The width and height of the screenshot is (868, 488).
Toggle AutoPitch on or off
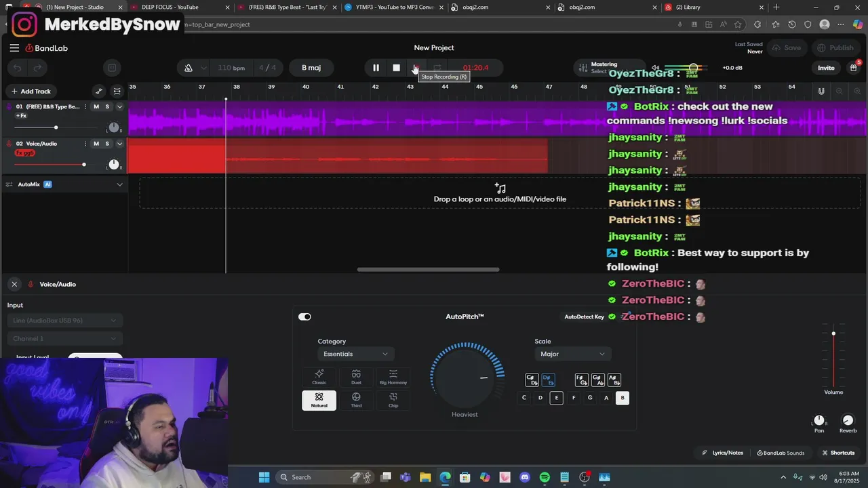pos(304,317)
